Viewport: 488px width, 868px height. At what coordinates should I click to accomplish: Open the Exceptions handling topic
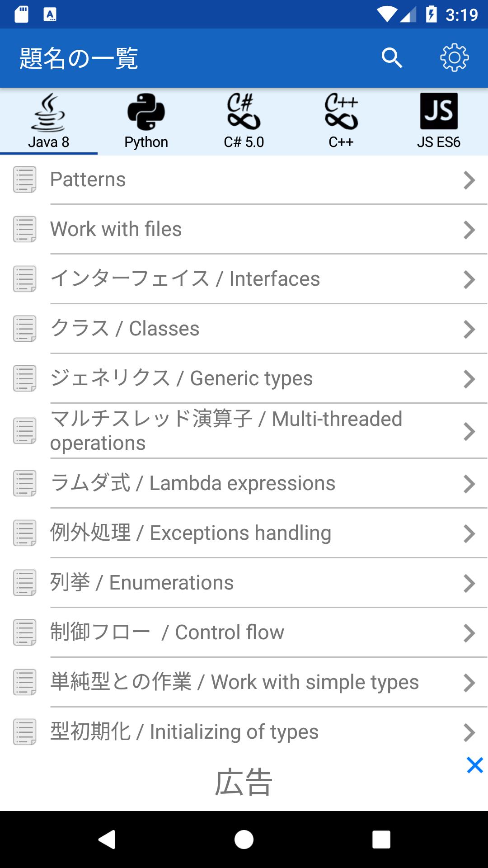coord(191,533)
